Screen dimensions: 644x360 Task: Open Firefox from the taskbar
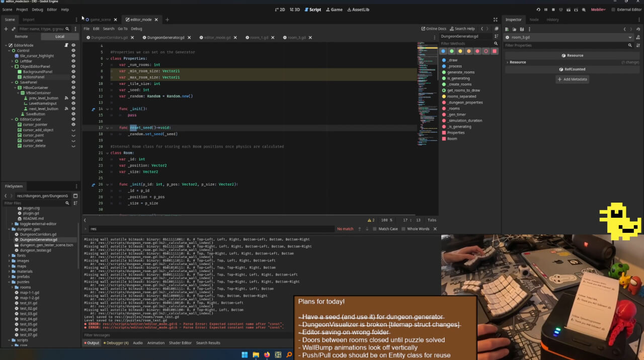[x=267, y=354]
